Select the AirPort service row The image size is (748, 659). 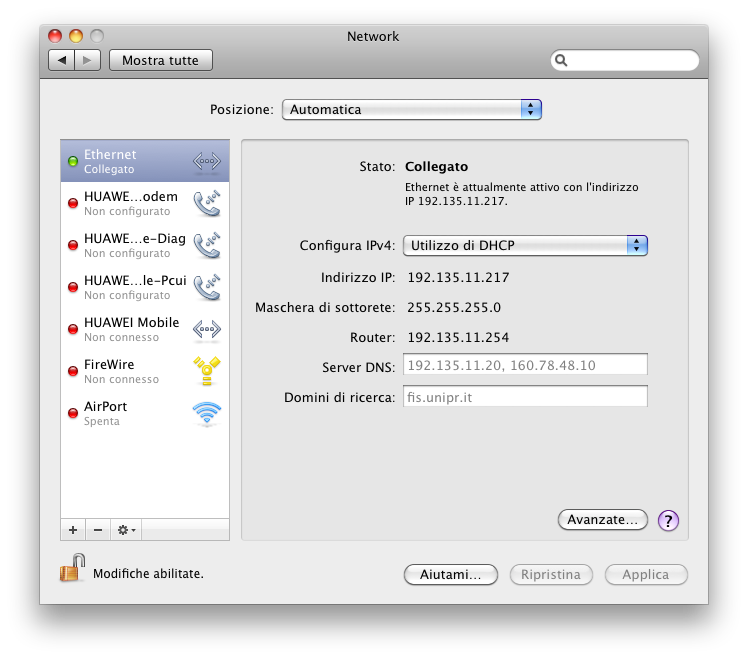145,413
